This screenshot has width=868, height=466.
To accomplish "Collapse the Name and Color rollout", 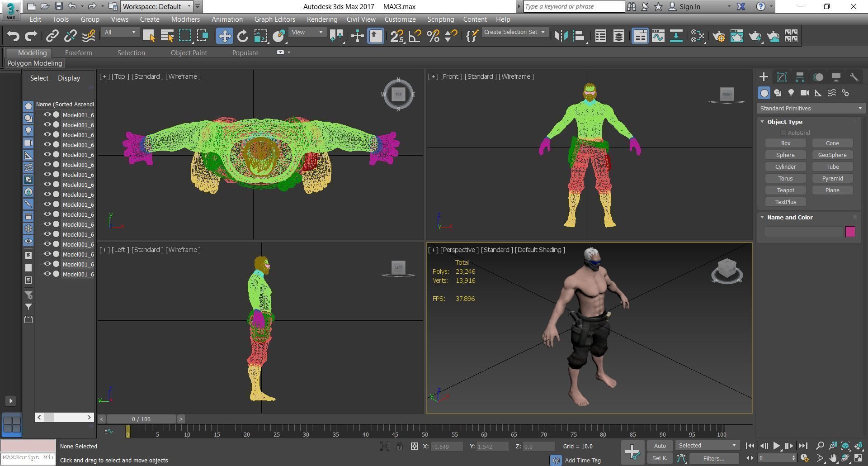I will [x=762, y=217].
